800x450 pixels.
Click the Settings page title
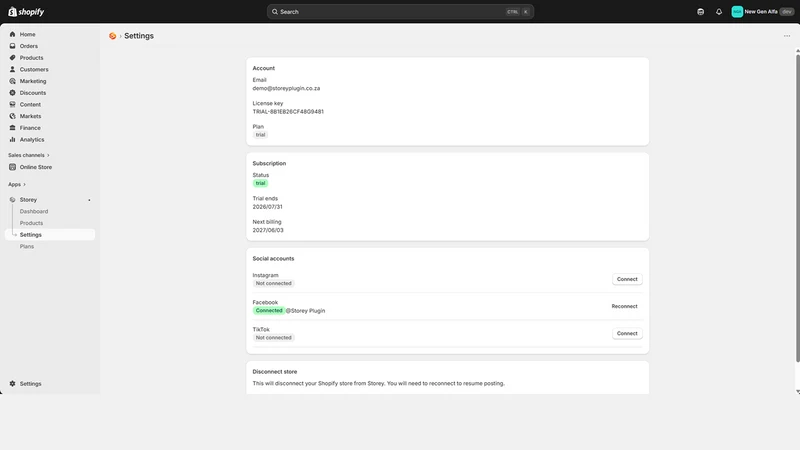139,36
